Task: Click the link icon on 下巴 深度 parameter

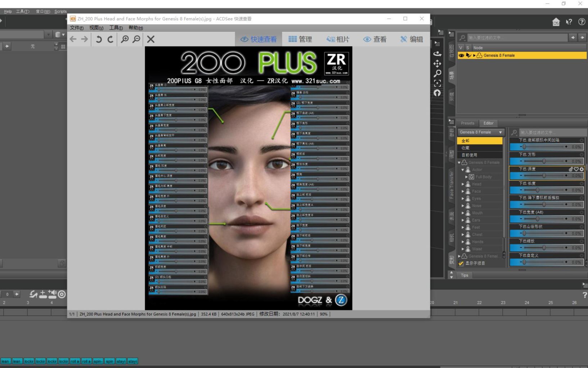Action: [571, 169]
